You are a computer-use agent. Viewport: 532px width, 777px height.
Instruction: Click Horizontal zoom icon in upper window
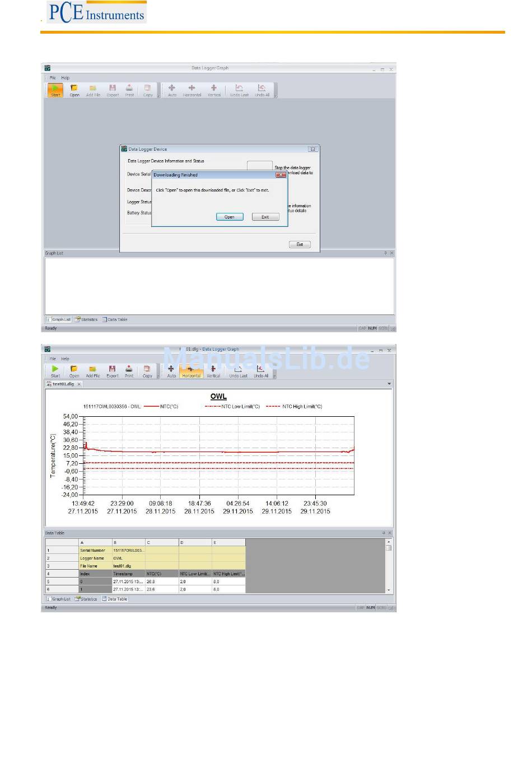point(192,90)
